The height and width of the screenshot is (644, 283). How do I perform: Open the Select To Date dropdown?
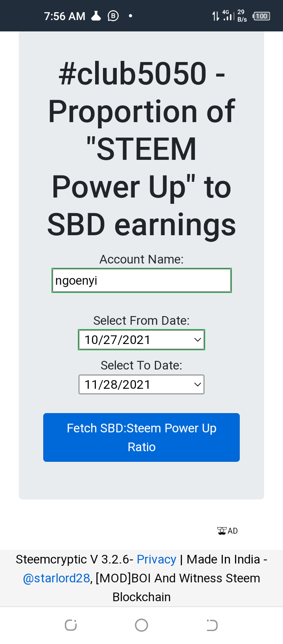coord(141,384)
